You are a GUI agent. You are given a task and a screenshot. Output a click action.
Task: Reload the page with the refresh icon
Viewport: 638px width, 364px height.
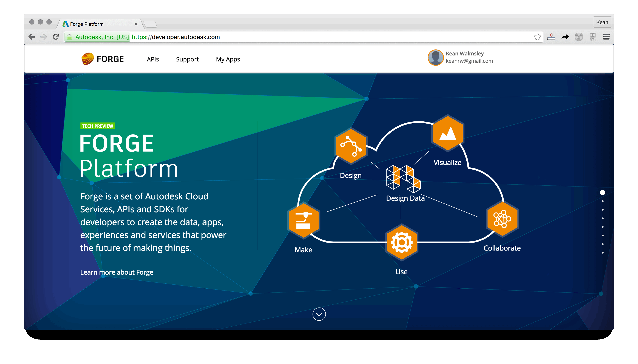[56, 37]
